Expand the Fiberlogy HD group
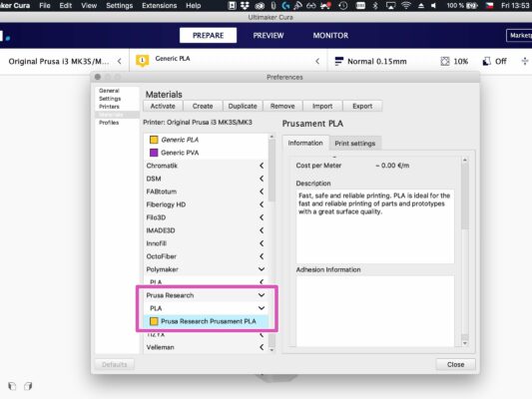The width and height of the screenshot is (532, 399). (x=262, y=204)
